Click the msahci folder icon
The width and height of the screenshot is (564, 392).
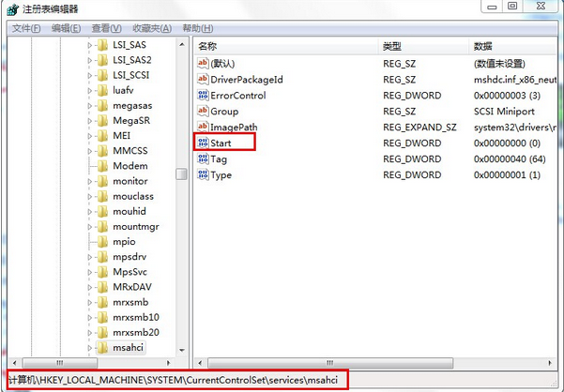(x=102, y=349)
